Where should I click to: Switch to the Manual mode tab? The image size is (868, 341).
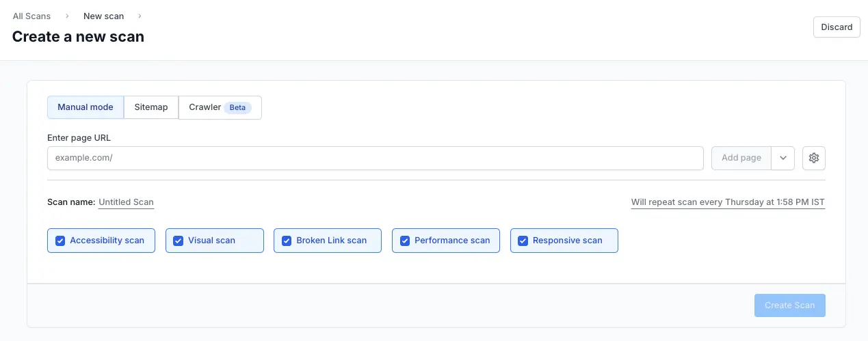(86, 107)
